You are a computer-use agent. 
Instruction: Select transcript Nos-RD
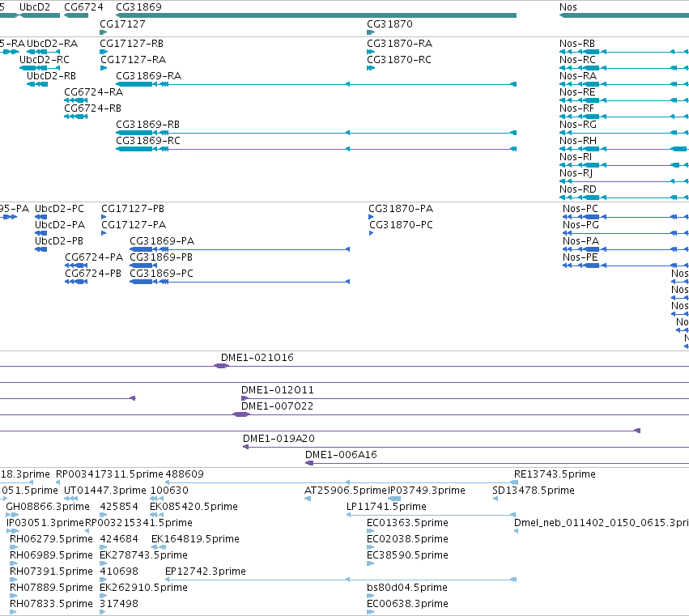tap(578, 189)
